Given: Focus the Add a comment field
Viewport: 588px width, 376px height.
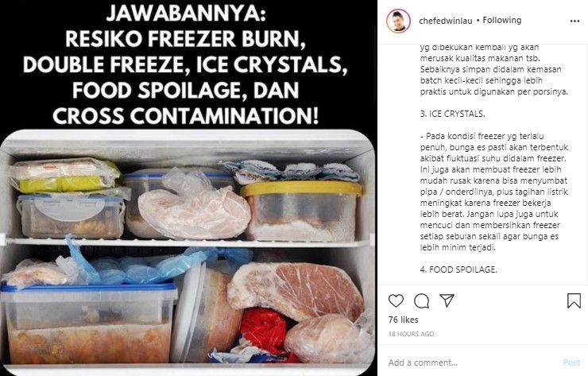Looking at the screenshot, I should point(473,362).
